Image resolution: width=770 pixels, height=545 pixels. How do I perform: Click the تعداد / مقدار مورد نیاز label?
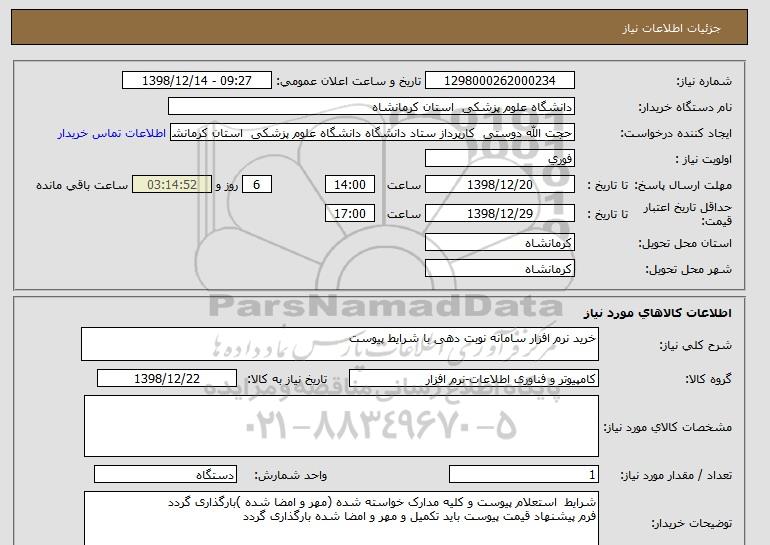[x=676, y=475]
